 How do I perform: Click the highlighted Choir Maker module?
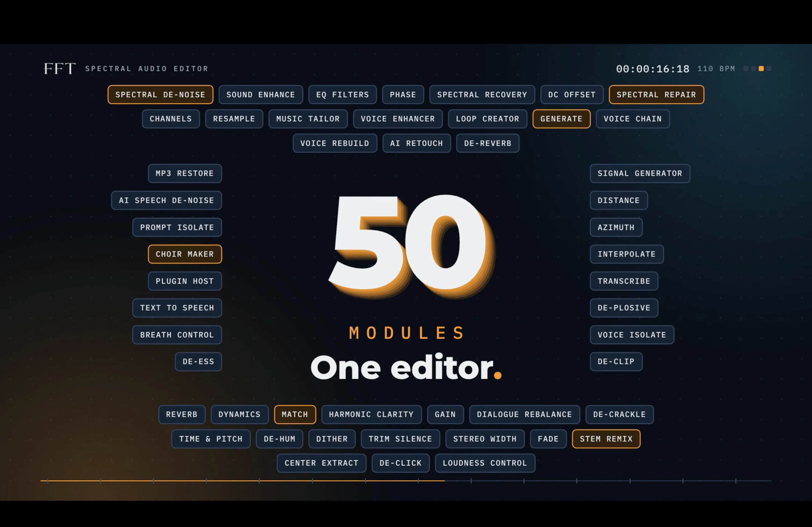pyautogui.click(x=185, y=254)
